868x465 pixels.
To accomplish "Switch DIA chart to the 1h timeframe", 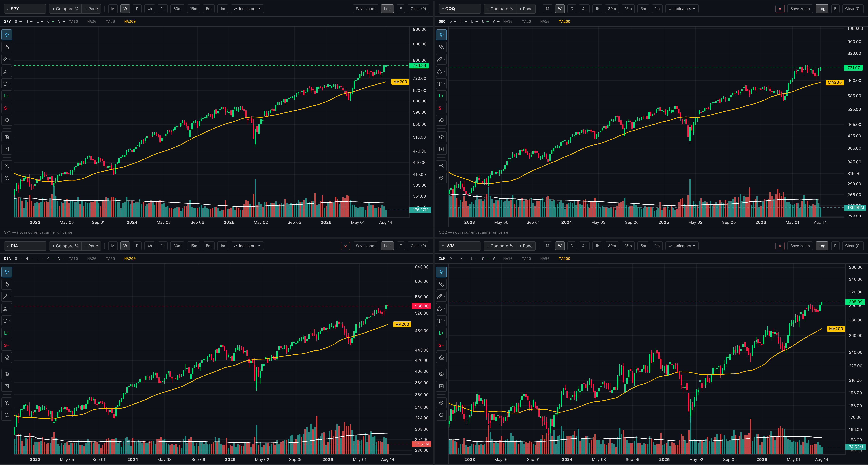I will pos(163,246).
